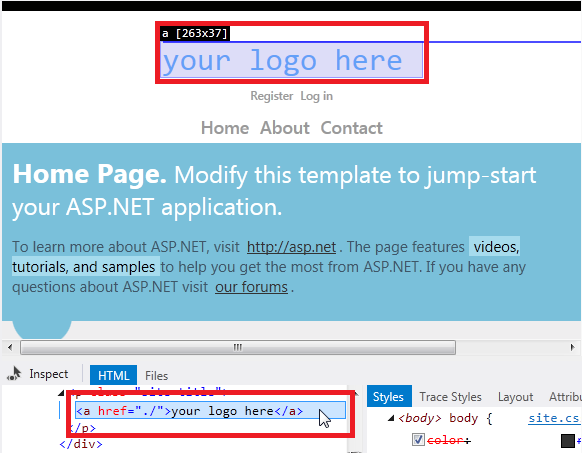Open the Styles tab

tap(388, 397)
